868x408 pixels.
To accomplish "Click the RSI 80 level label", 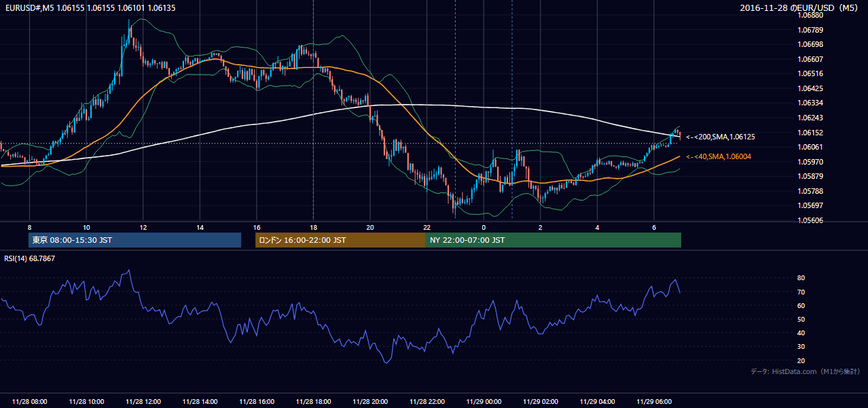I will point(801,278).
